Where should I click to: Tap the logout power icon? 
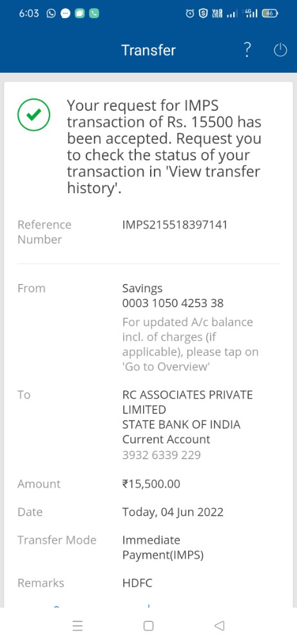tap(280, 50)
